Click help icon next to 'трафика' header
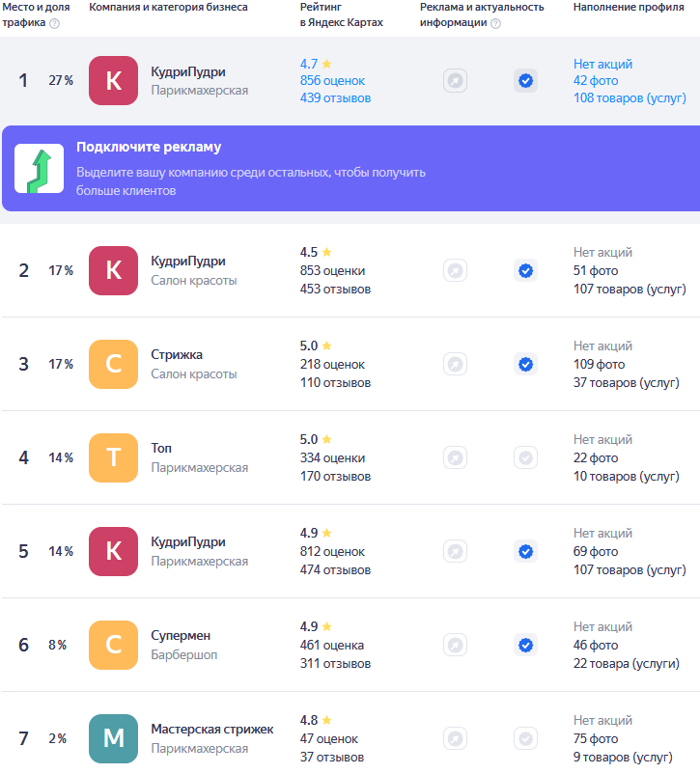The image size is (700, 774). click(54, 23)
